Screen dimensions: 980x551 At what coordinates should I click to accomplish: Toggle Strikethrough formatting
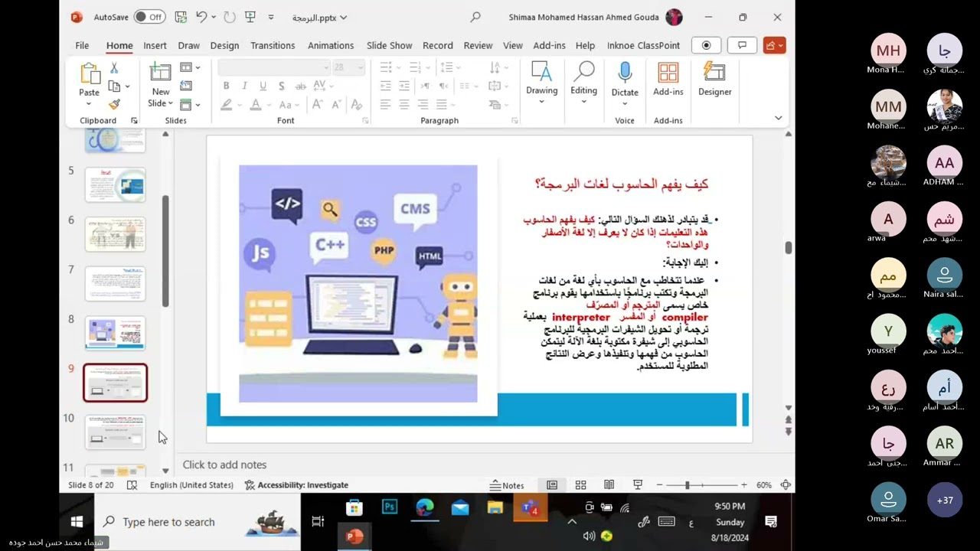(x=300, y=86)
